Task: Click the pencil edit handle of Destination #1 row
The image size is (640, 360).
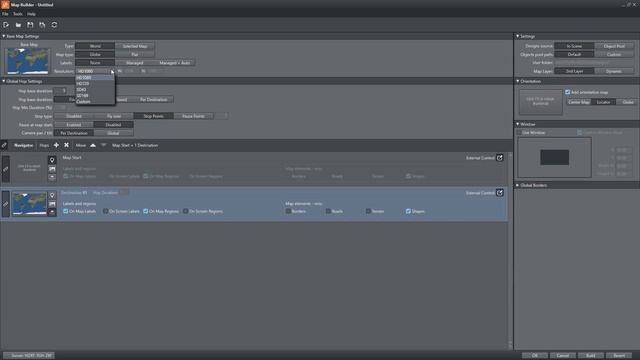Action: click(x=6, y=204)
